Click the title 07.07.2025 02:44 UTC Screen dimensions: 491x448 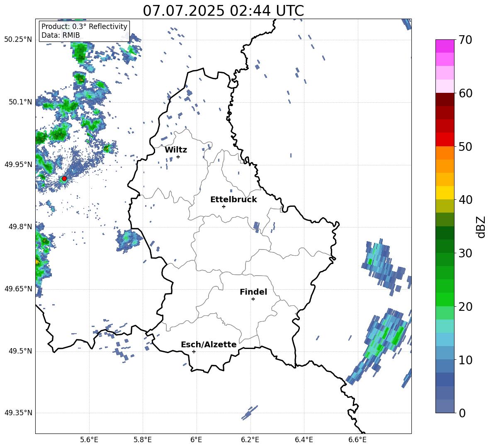(224, 11)
